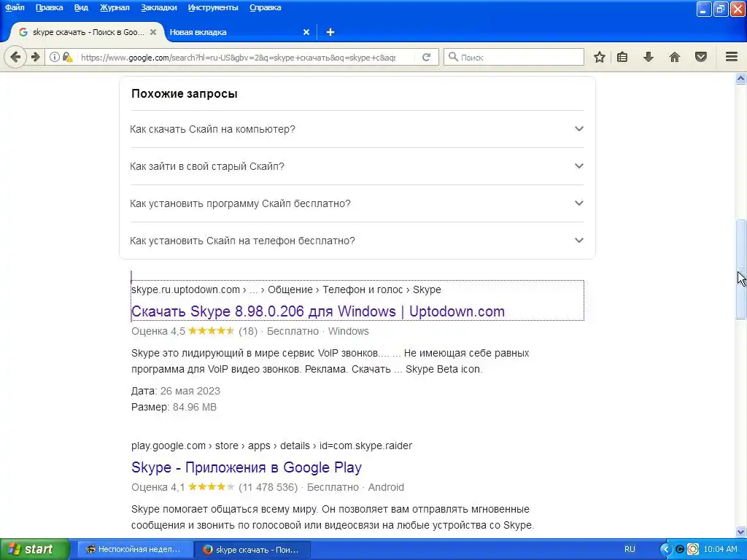Click the RU language indicator in taskbar
This screenshot has width=747, height=560.
pyautogui.click(x=630, y=549)
